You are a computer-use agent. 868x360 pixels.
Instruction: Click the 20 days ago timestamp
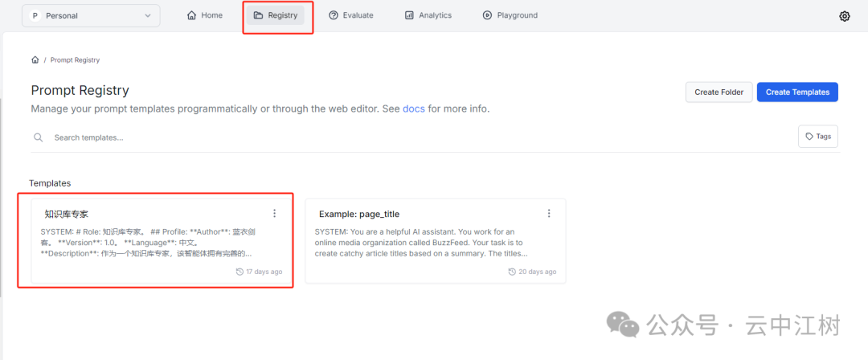tap(538, 272)
